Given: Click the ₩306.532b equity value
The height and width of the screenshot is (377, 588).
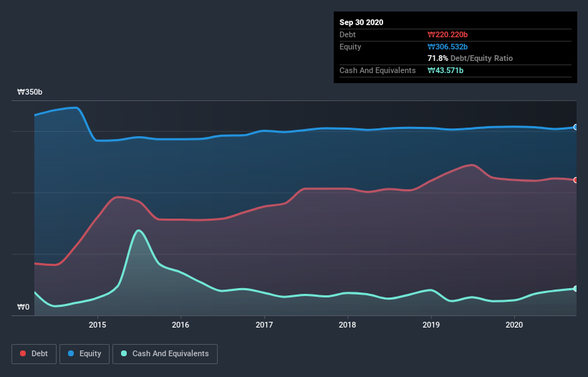Looking at the screenshot, I should click(448, 47).
